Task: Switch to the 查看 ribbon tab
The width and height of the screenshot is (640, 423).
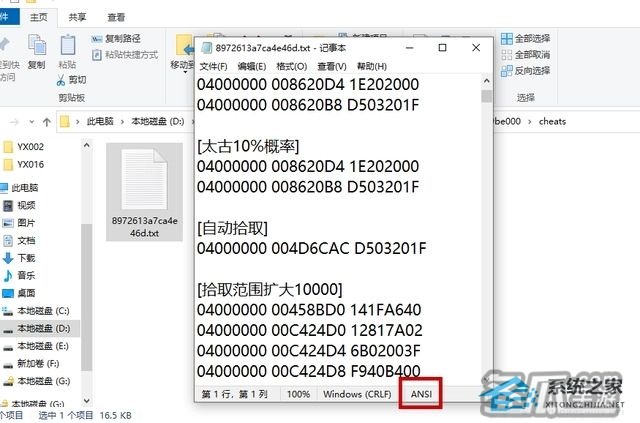Action: 116,17
